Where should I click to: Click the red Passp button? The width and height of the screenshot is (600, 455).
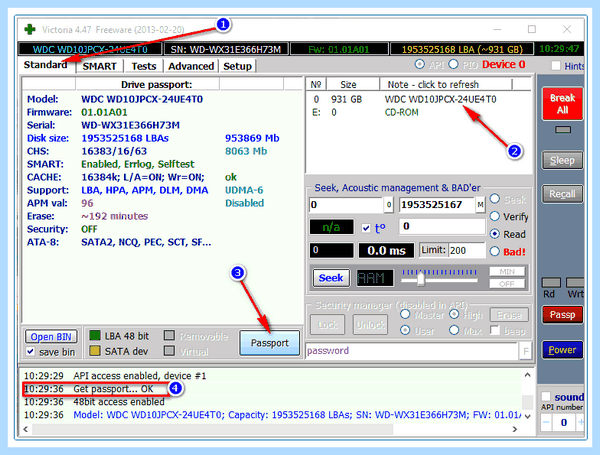pyautogui.click(x=562, y=315)
